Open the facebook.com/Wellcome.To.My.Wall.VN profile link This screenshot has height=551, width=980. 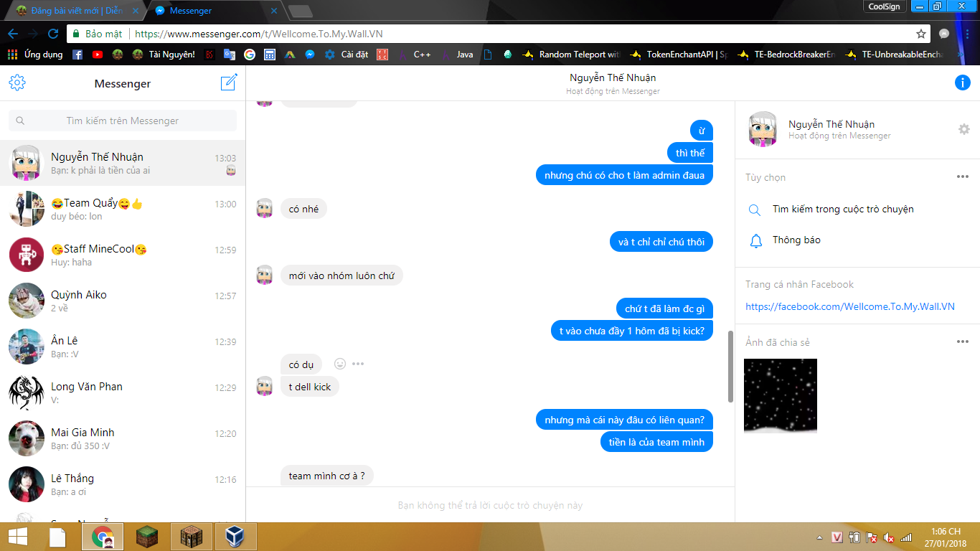pyautogui.click(x=850, y=306)
